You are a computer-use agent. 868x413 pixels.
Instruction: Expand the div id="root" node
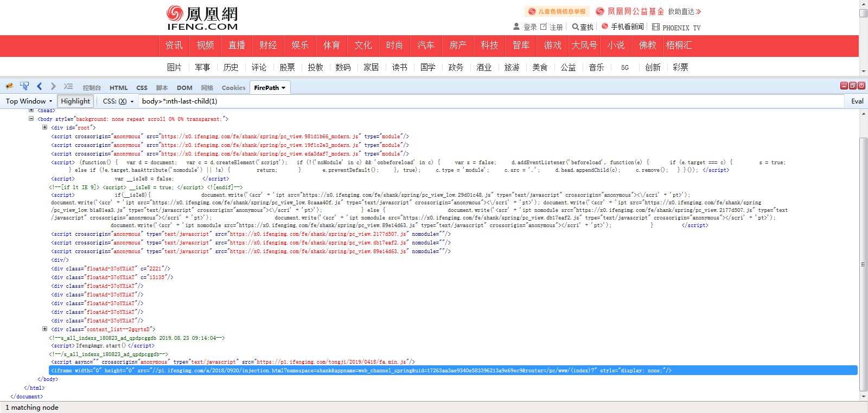(44, 127)
